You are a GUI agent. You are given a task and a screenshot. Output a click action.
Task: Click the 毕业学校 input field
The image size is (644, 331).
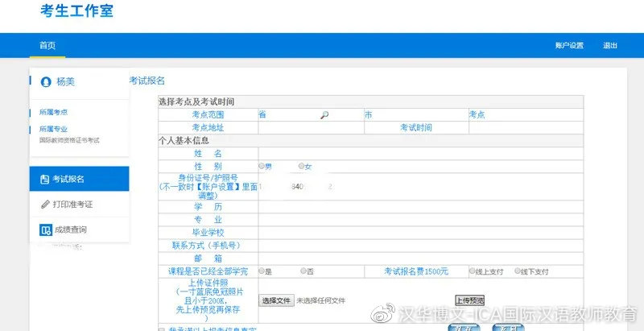420,233
